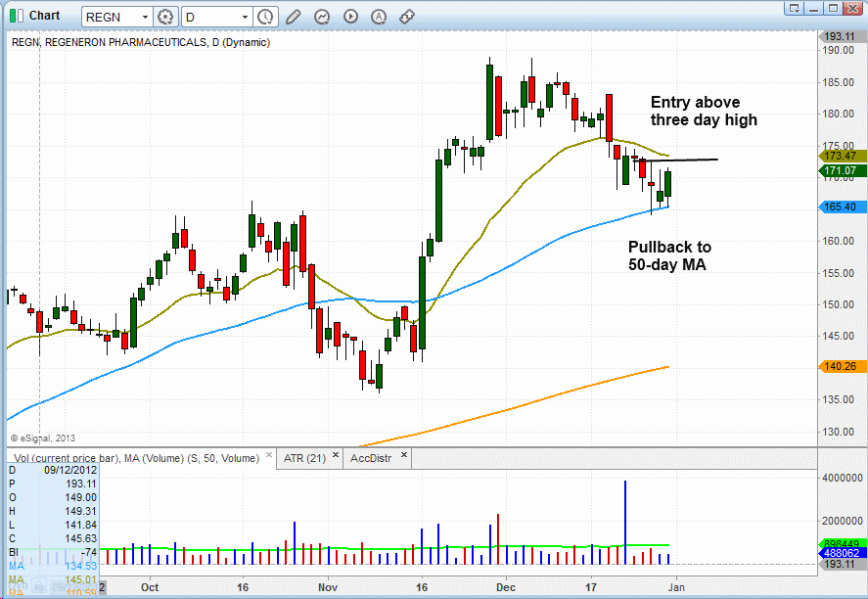Screen dimensions: 868x599
Task: Click the 173.47 moving average price label
Action: [x=841, y=156]
